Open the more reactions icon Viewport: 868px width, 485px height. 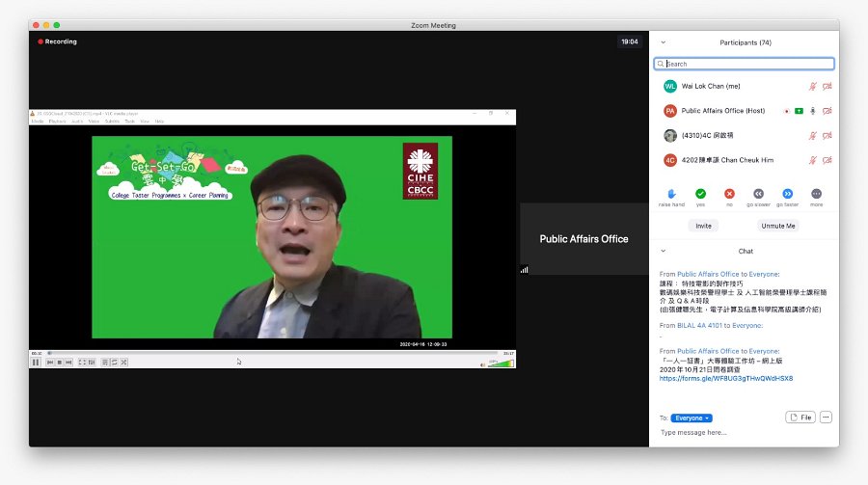coord(817,193)
